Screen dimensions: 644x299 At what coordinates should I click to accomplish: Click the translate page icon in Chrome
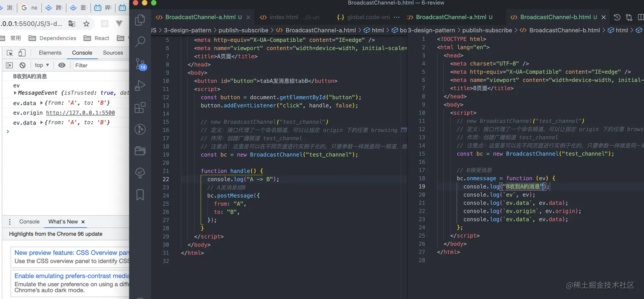click(72, 24)
